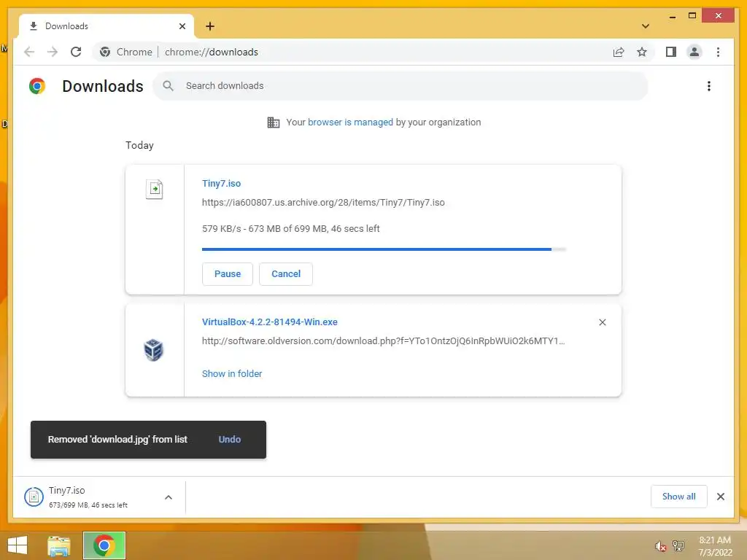The image size is (747, 560).
Task: Click the Chrome logo beside Downloads heading
Action: [x=37, y=86]
